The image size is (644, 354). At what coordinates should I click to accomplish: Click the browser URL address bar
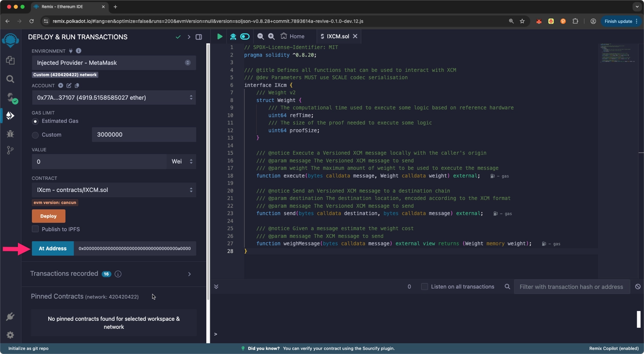coord(279,21)
